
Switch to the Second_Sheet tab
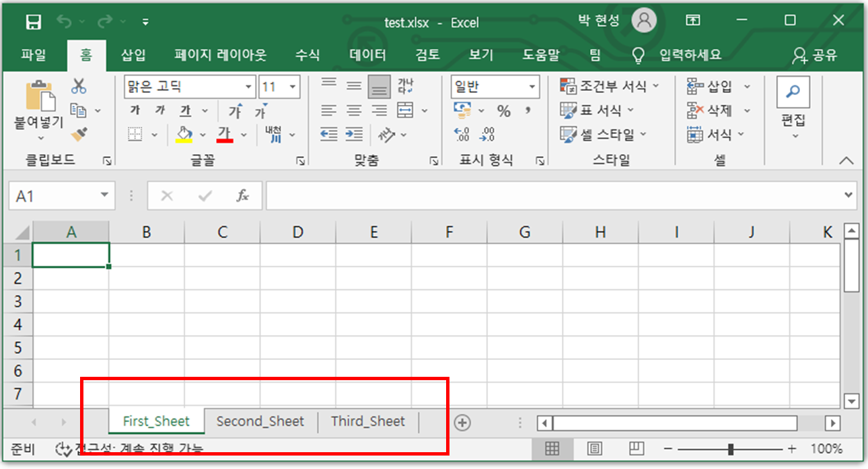click(x=260, y=422)
